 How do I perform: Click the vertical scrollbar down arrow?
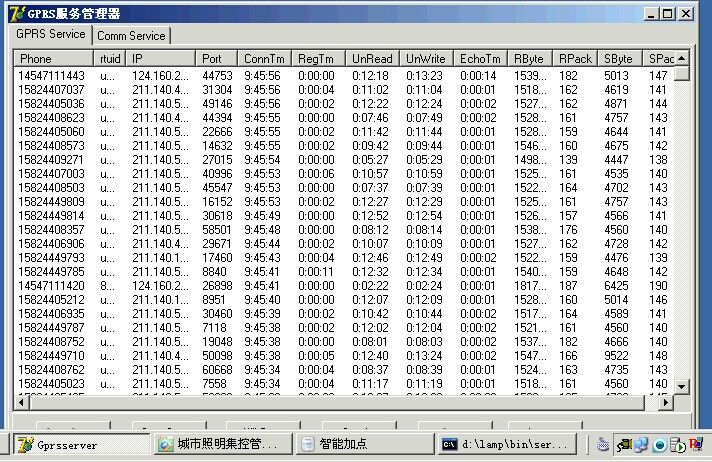pos(682,387)
